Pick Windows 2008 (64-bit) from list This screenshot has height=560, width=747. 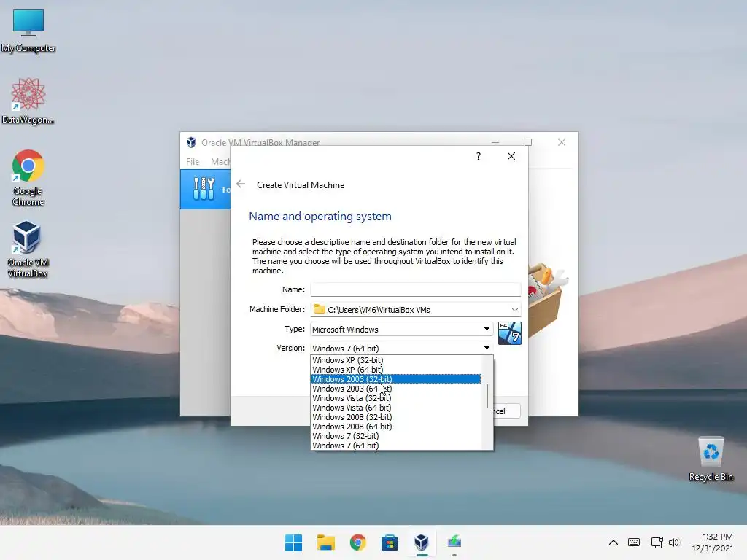click(396, 427)
